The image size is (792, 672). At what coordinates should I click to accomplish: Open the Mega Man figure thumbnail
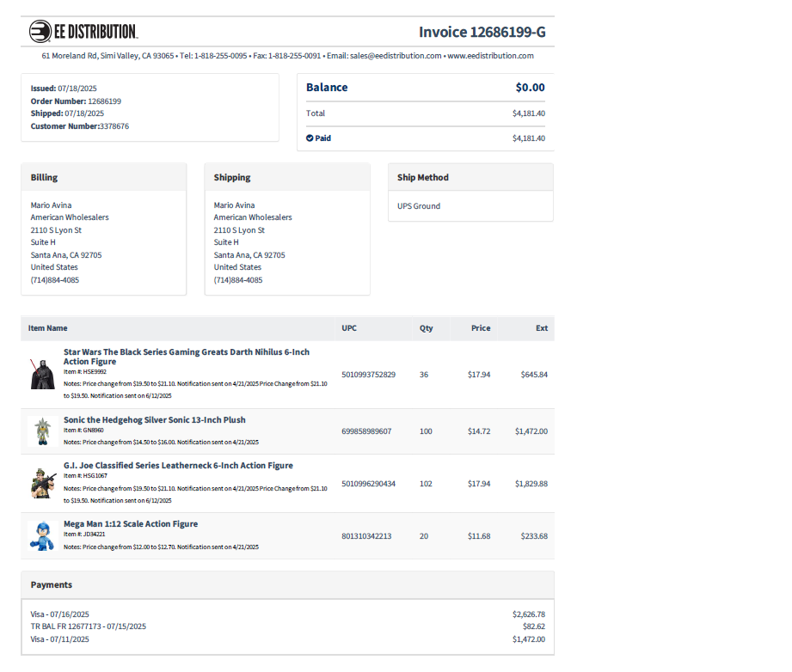pyautogui.click(x=42, y=536)
